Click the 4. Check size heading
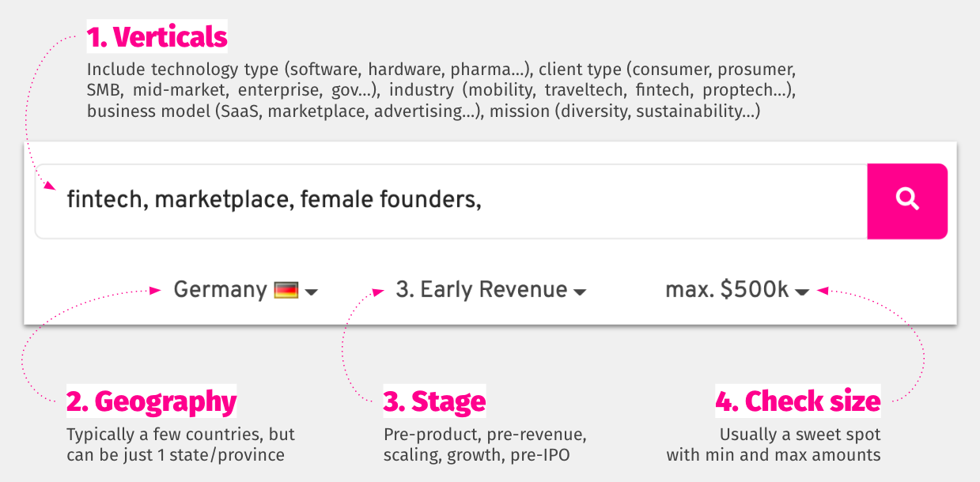 (797, 401)
